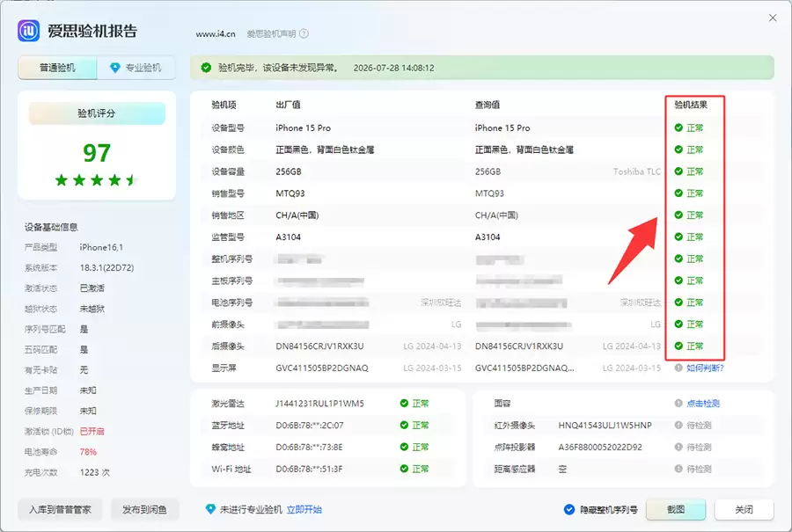Click the 如何判断? link

tap(705, 368)
